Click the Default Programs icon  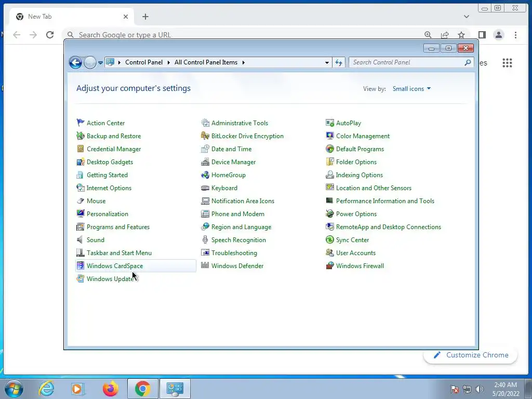pos(330,149)
